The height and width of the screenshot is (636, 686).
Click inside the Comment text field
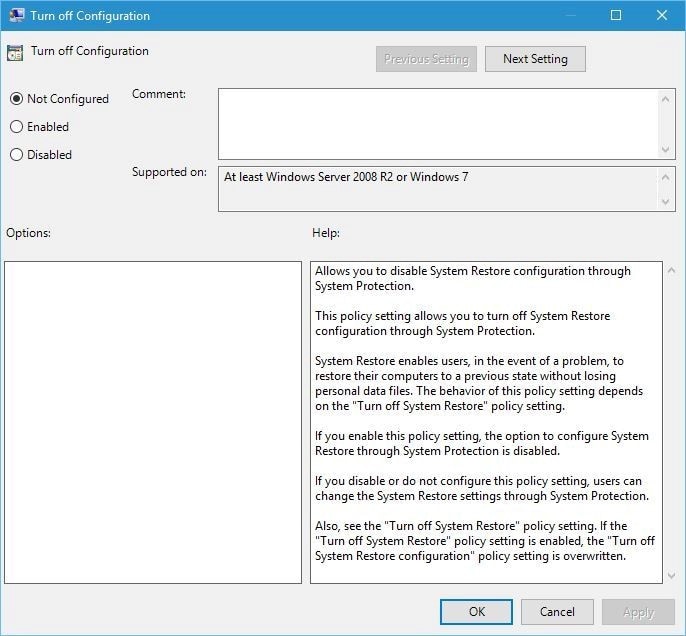point(438,124)
